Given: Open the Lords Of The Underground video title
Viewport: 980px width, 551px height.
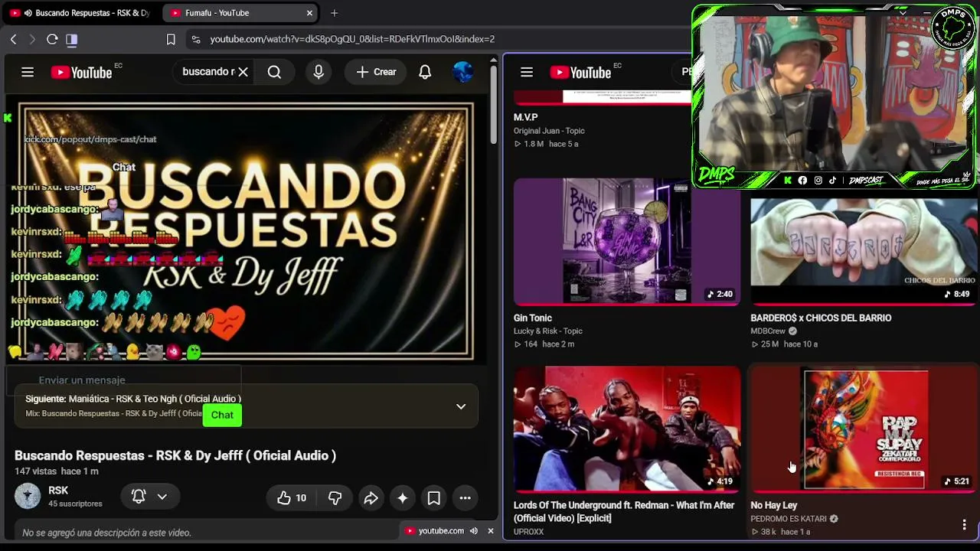Looking at the screenshot, I should 624,511.
